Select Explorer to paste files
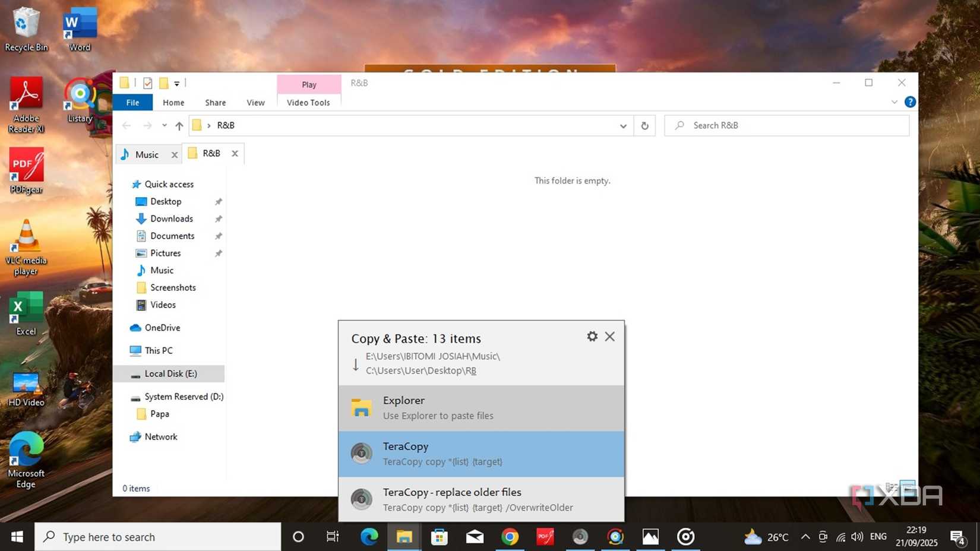Viewport: 980px width, 551px height. pyautogui.click(x=481, y=408)
